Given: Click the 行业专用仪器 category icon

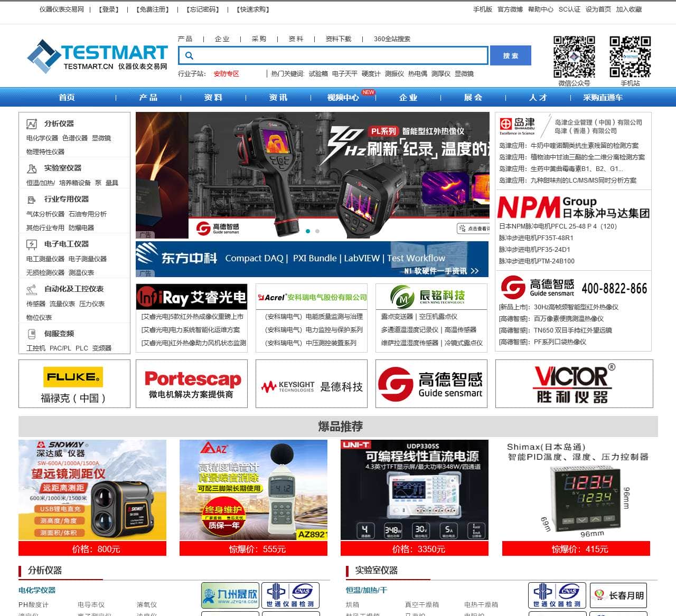Looking at the screenshot, I should (x=32, y=199).
